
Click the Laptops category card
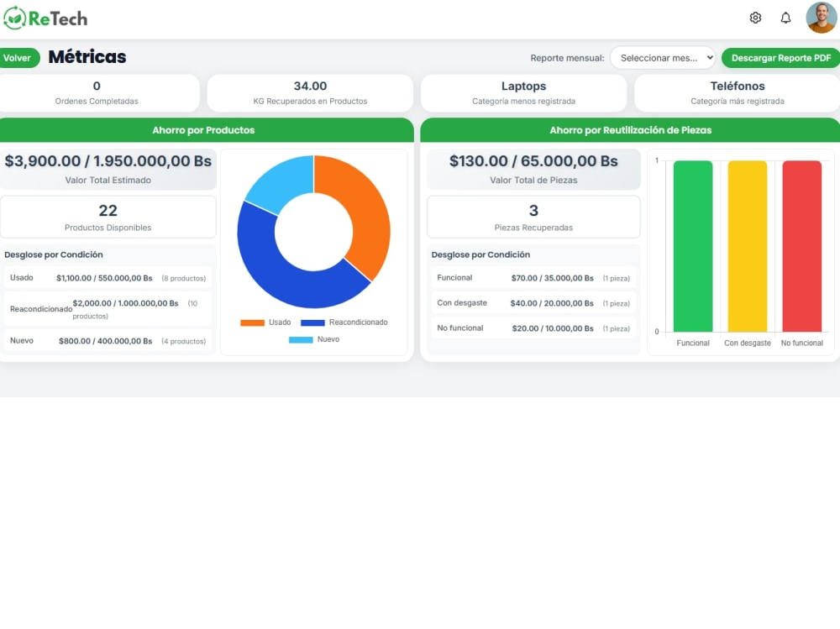(523, 92)
